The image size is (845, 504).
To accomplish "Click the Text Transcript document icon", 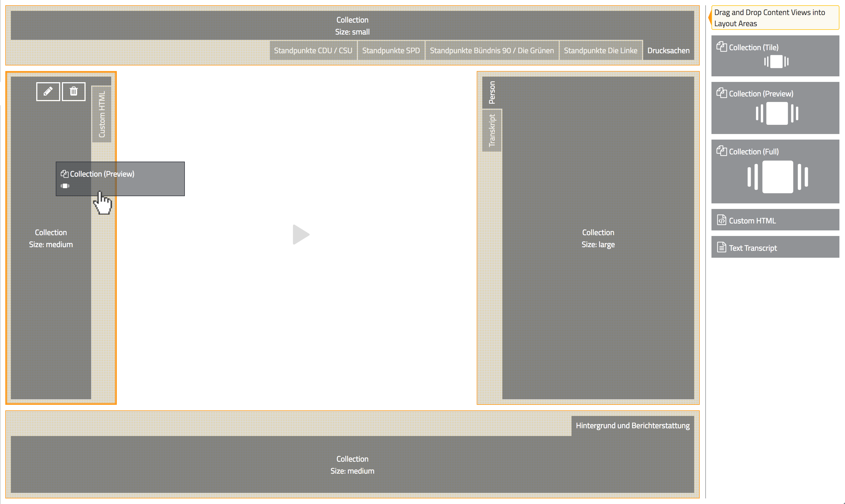I will pos(721,247).
